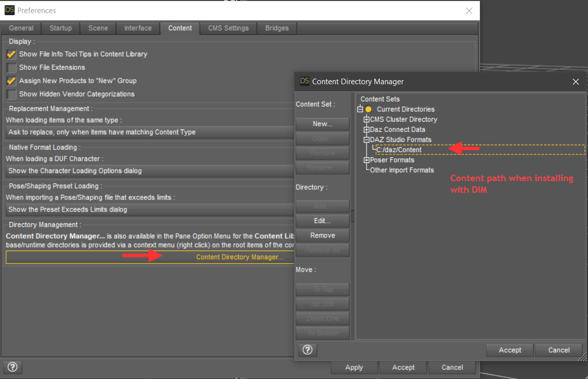Open the Preset Exceeds Limits dropdown

tap(150, 209)
